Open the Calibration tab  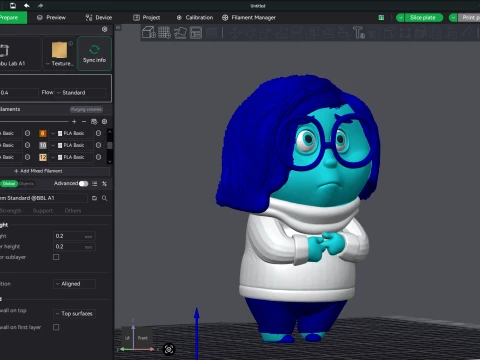[195, 18]
